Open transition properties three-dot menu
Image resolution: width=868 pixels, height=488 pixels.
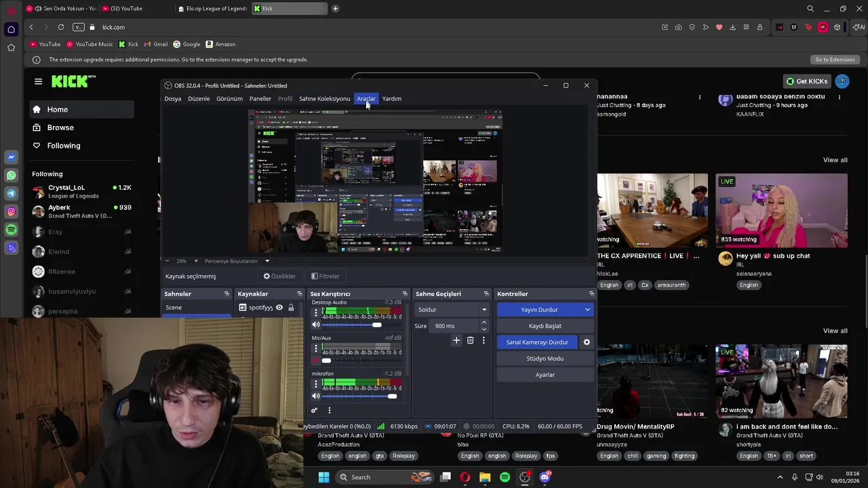[484, 340]
